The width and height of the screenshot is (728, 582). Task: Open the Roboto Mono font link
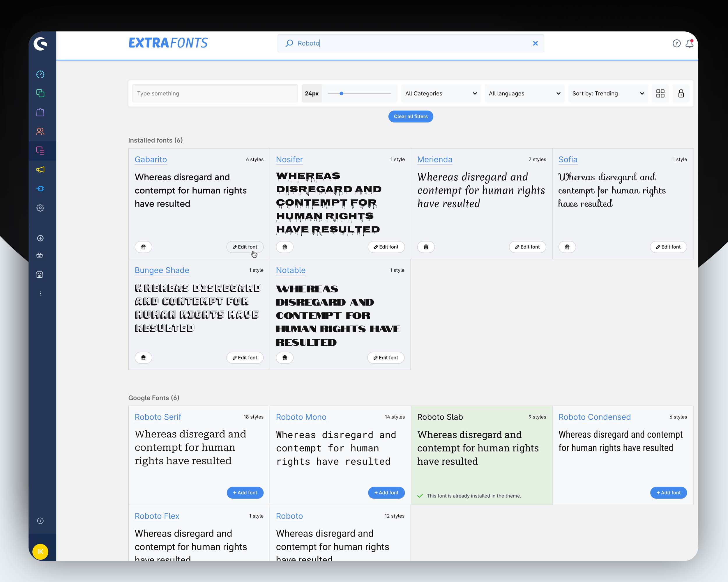pos(301,417)
